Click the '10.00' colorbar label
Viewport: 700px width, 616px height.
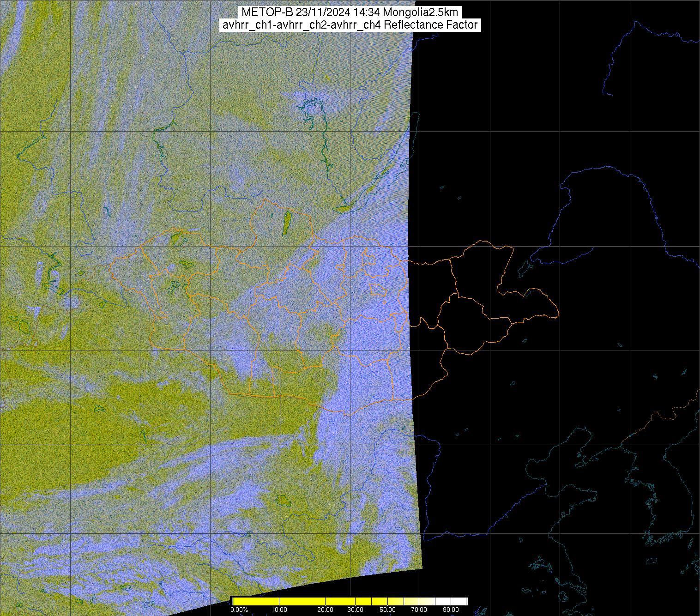pos(279,610)
